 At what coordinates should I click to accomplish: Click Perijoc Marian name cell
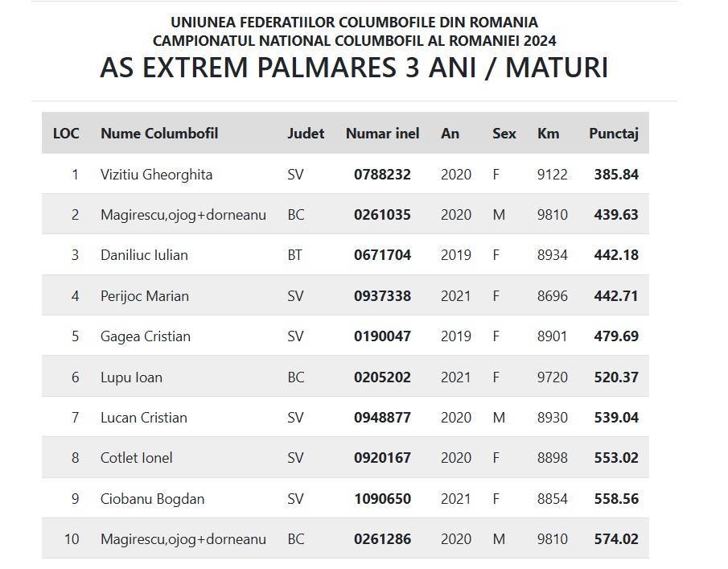coord(145,296)
